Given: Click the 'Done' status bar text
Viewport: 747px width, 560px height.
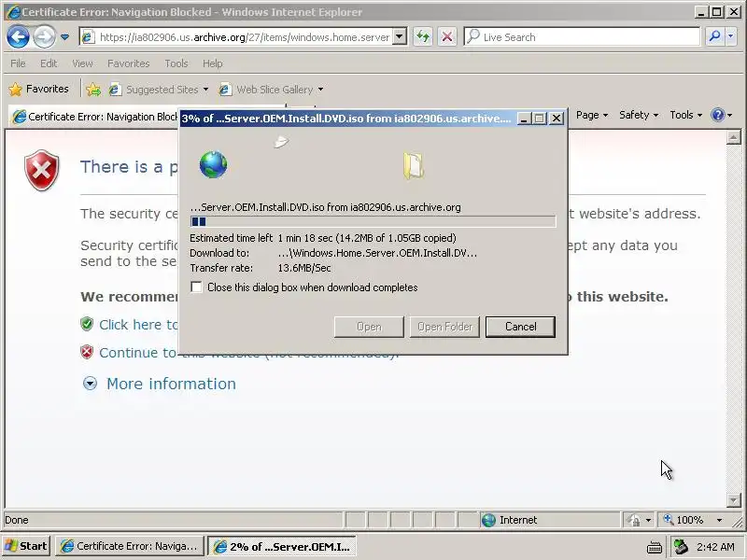Looking at the screenshot, I should point(17,520).
